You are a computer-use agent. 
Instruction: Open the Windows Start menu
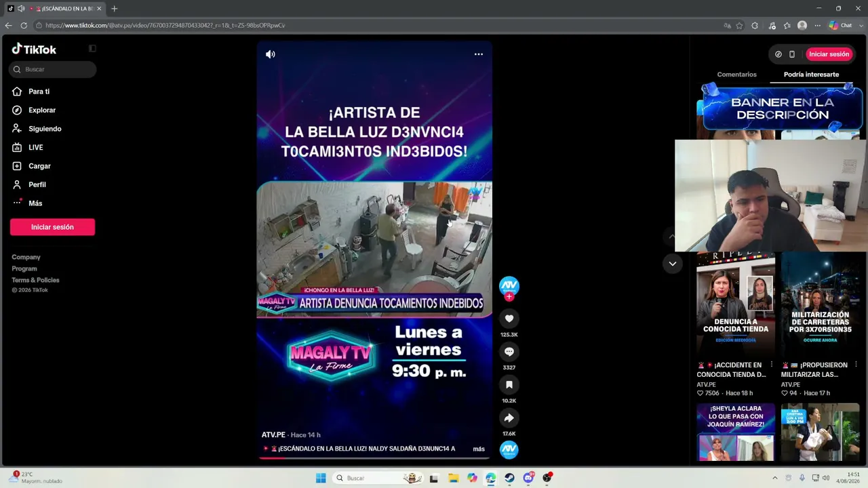pyautogui.click(x=321, y=478)
